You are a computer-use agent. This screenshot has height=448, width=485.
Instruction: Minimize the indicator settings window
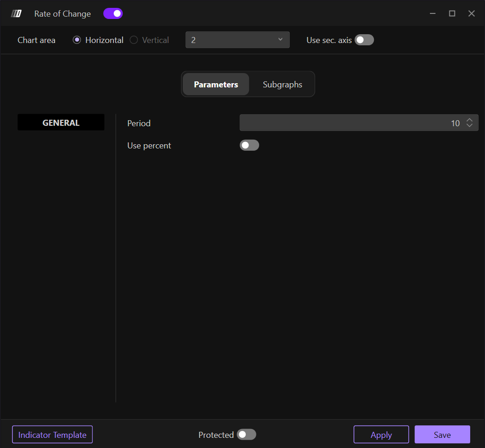click(433, 13)
